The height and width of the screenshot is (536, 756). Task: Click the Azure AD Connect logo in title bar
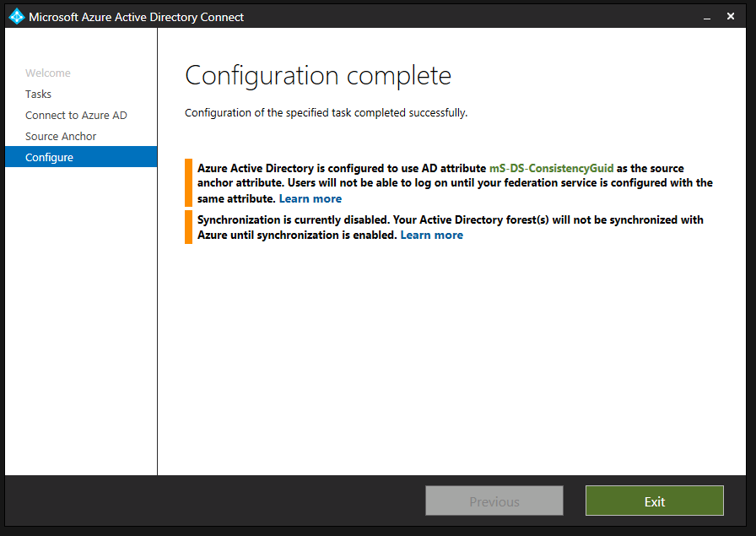(17, 16)
